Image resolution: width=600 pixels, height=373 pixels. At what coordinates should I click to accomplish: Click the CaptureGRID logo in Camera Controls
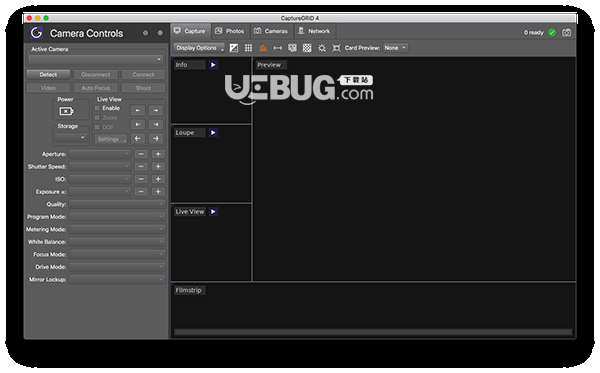pyautogui.click(x=37, y=33)
